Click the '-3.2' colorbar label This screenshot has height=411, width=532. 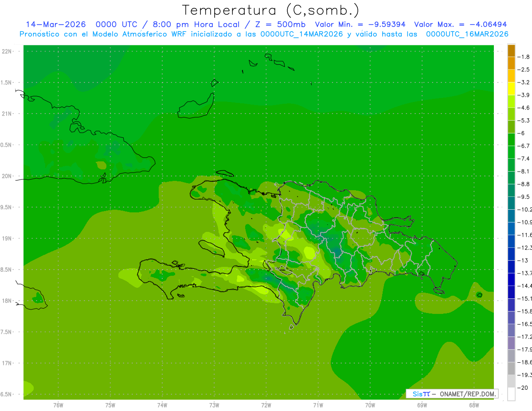click(x=524, y=82)
